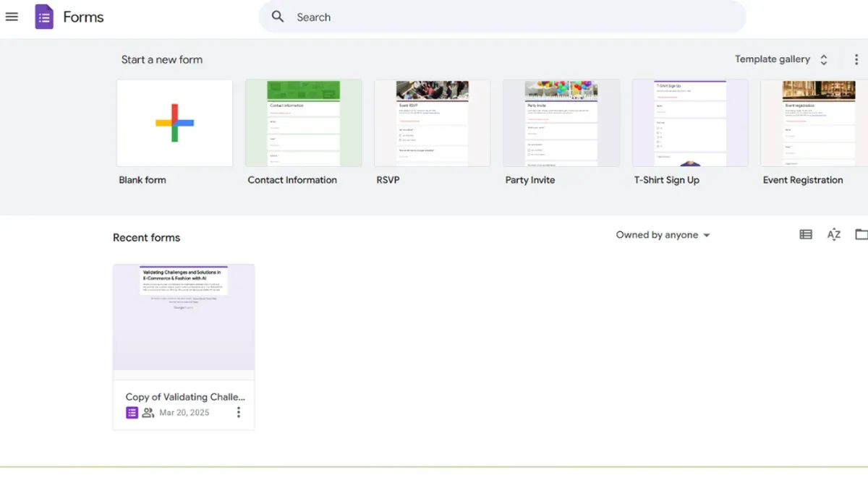The height and width of the screenshot is (488, 868).
Task: Click the 'RSVP' label
Action: pos(388,180)
